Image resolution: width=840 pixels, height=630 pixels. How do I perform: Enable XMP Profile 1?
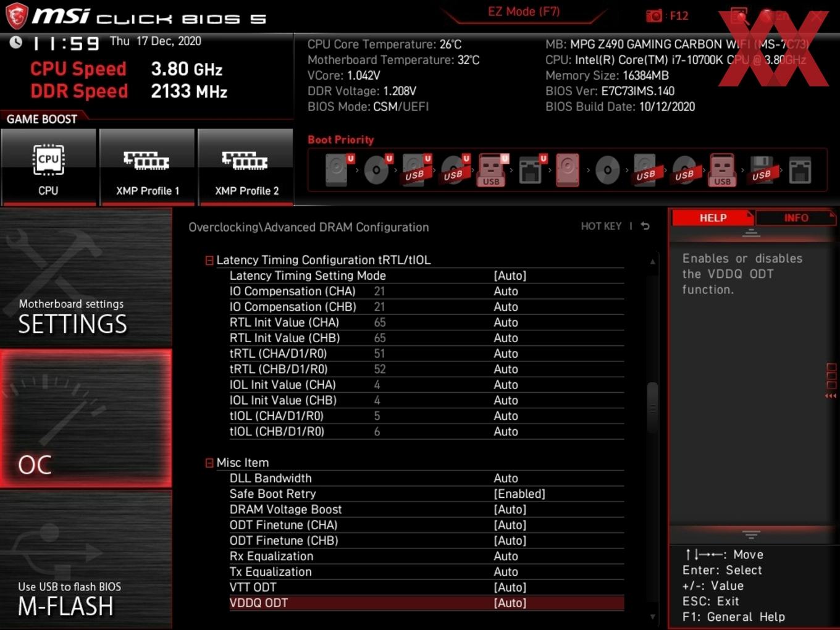click(147, 167)
